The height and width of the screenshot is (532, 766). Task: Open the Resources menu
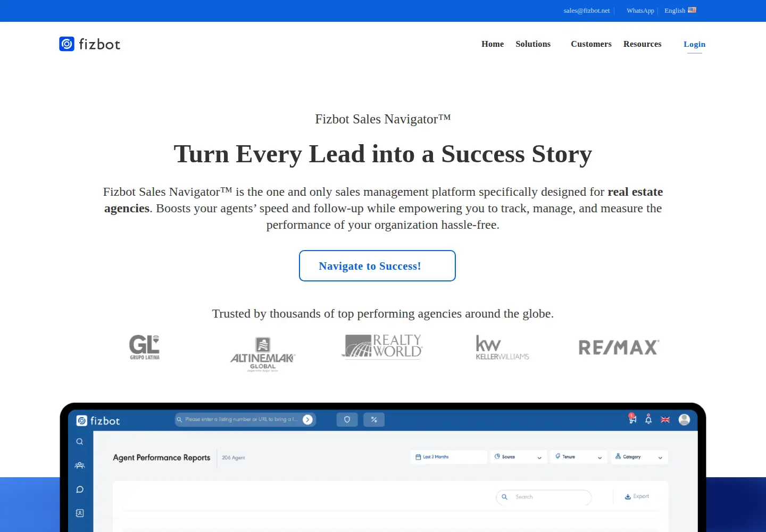coord(643,44)
